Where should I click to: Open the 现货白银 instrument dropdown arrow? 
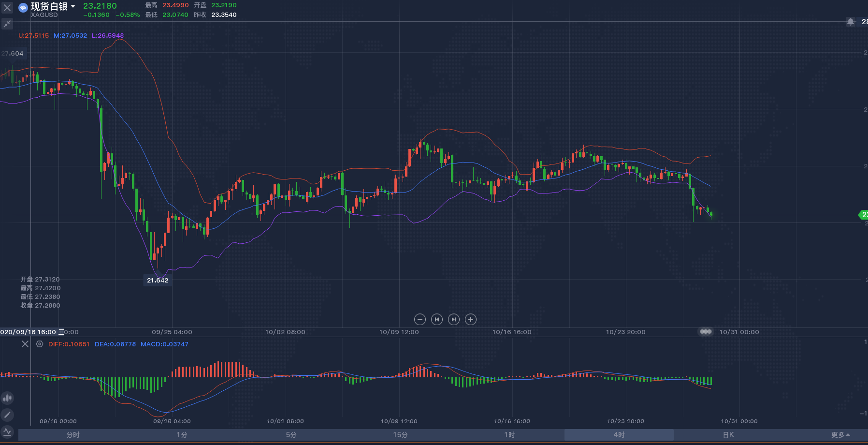tap(73, 6)
